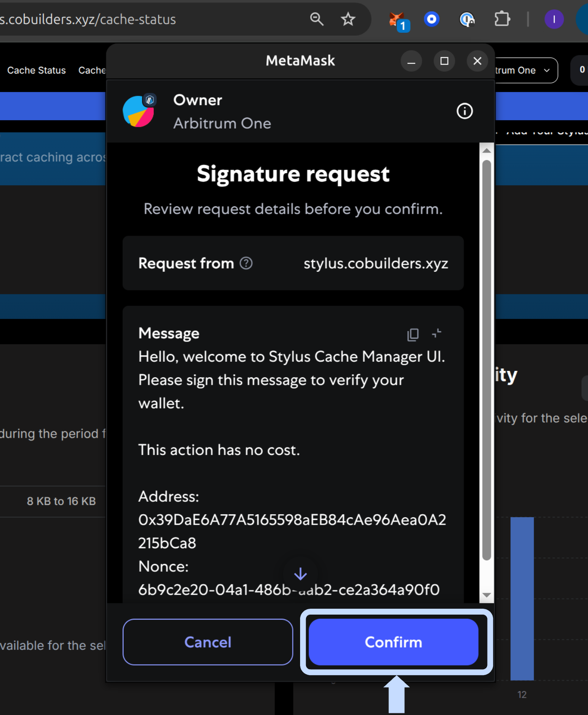Open the Extensions puzzle piece menu

(502, 19)
